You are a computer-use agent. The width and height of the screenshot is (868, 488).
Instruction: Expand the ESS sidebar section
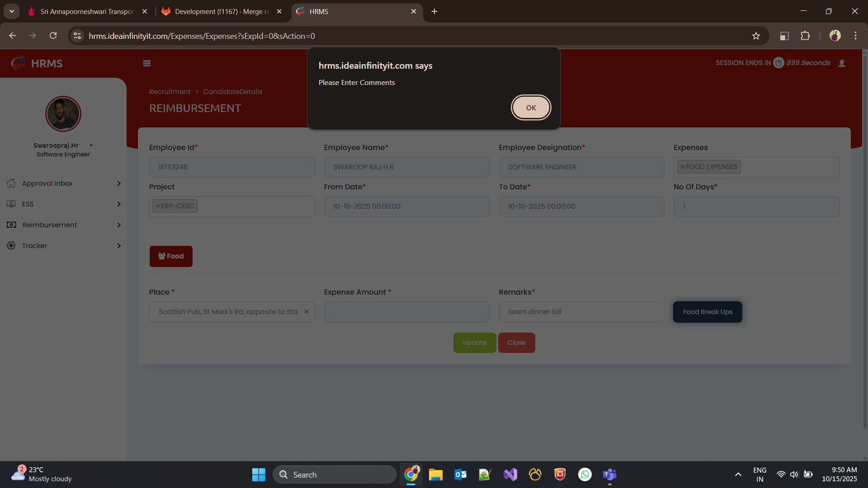(63, 204)
